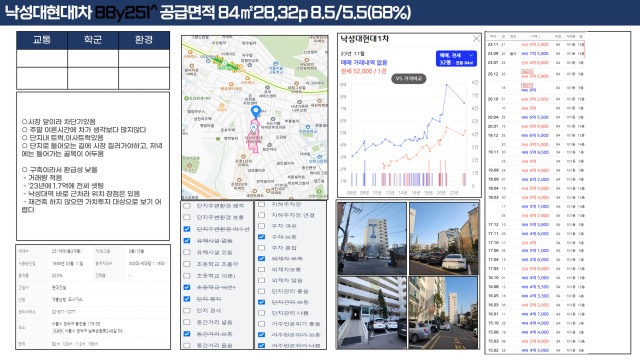The width and height of the screenshot is (640, 360).
Task: Close the 낙성대현대1차 price chart panel
Action: click(x=476, y=39)
